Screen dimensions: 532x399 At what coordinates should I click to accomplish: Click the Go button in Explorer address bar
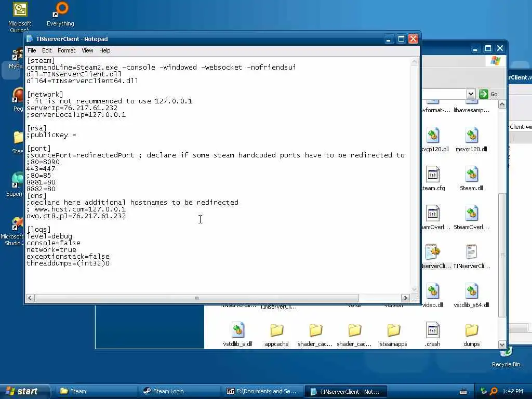488,94
